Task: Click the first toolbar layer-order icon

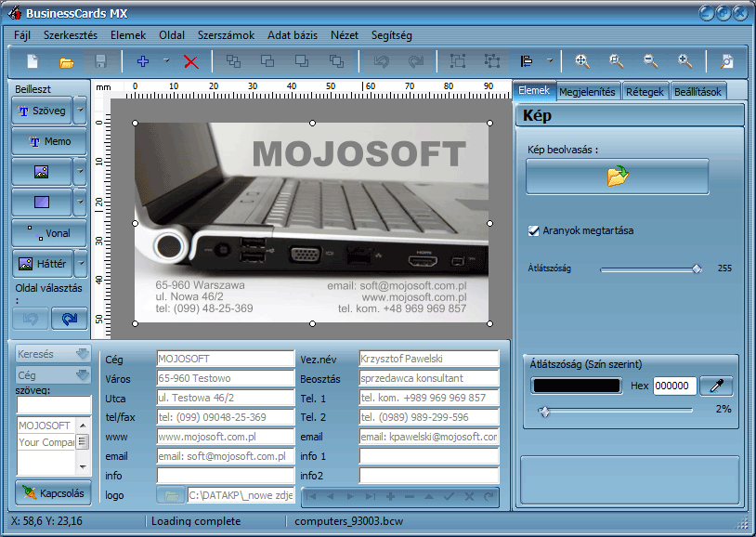Action: point(233,61)
